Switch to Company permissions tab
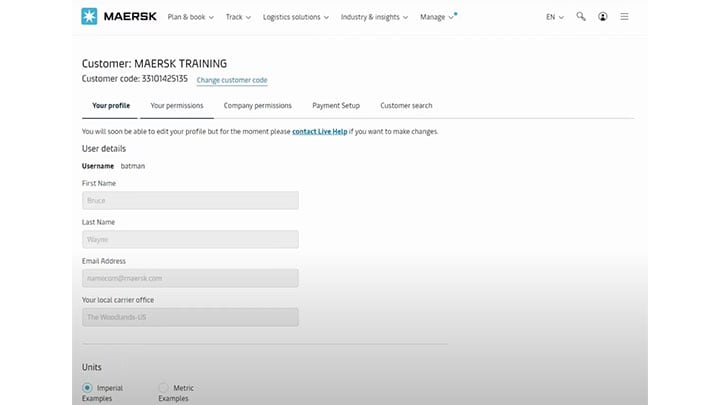 coord(257,105)
